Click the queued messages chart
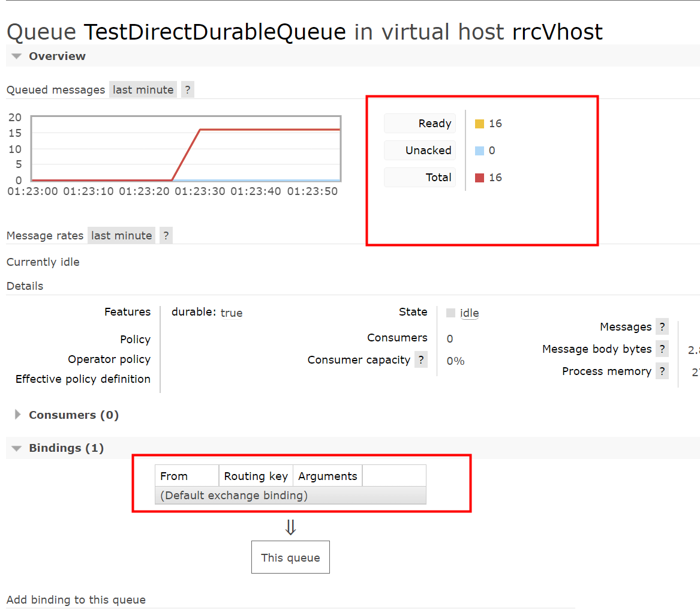The image size is (700, 612). coord(186,148)
